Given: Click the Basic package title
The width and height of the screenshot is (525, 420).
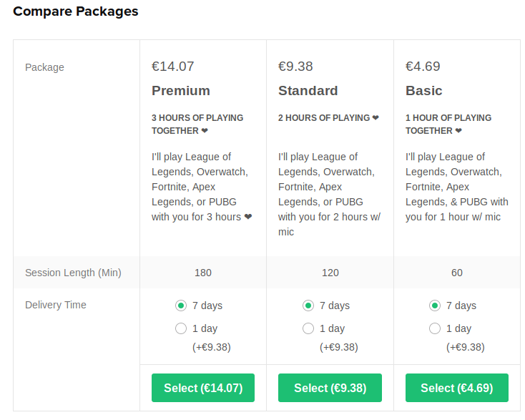Looking at the screenshot, I should (424, 91).
